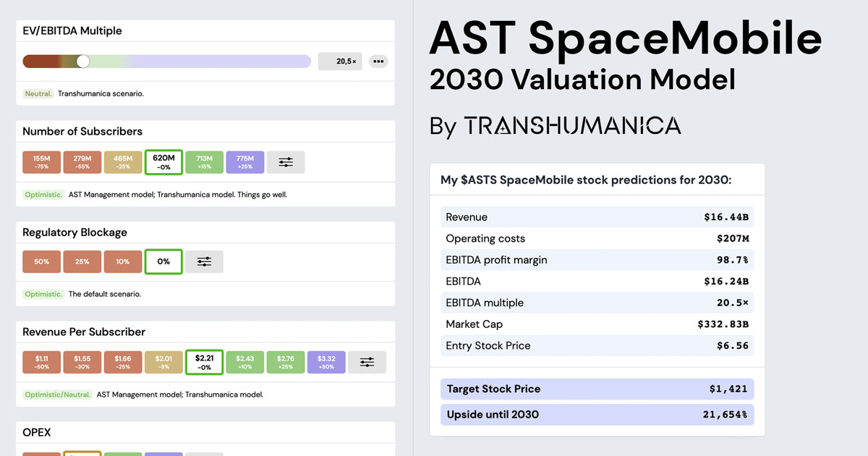
Task: Set revenue per subscriber to $1.66
Action: point(123,362)
